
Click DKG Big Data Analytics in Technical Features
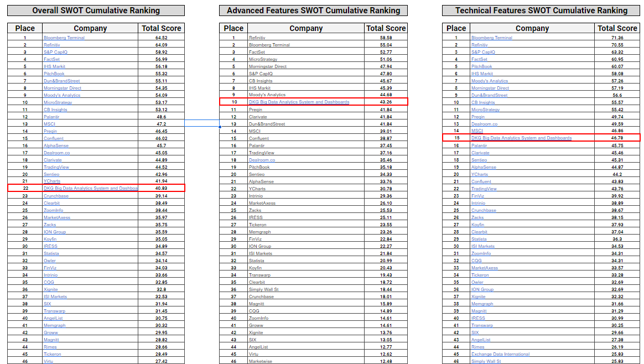[521, 138]
